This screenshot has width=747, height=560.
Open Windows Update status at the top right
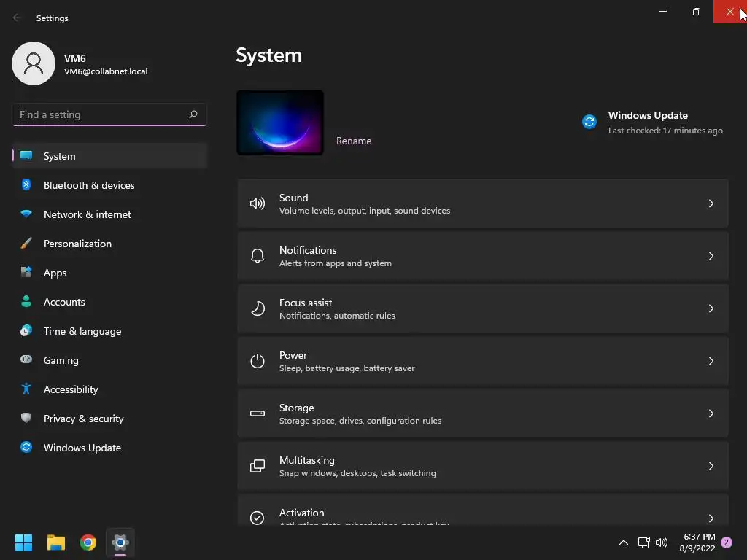coord(653,122)
